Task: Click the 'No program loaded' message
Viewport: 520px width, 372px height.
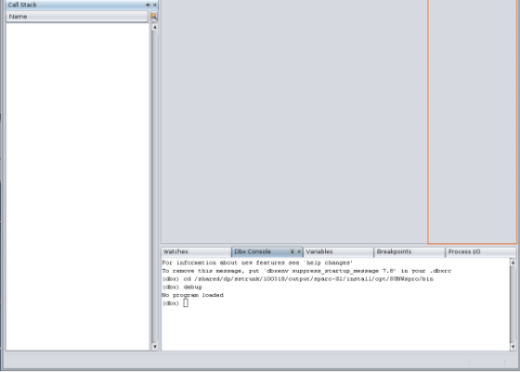Action: (193, 295)
